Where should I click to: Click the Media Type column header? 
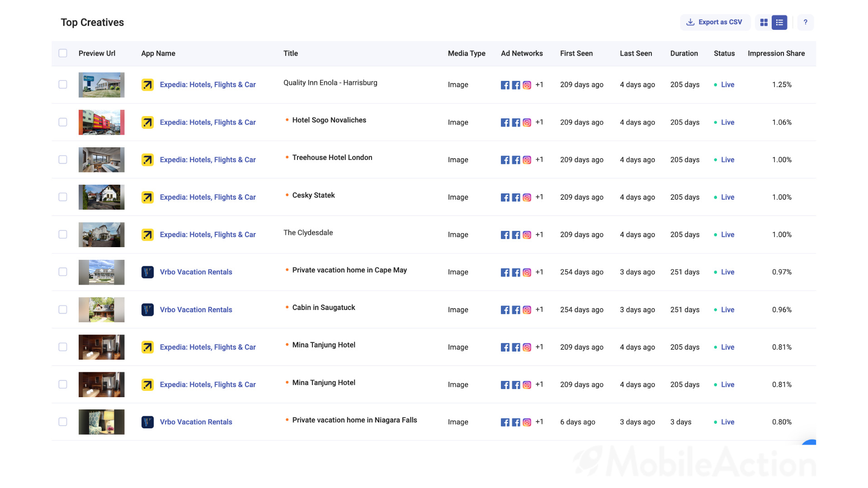tap(467, 53)
